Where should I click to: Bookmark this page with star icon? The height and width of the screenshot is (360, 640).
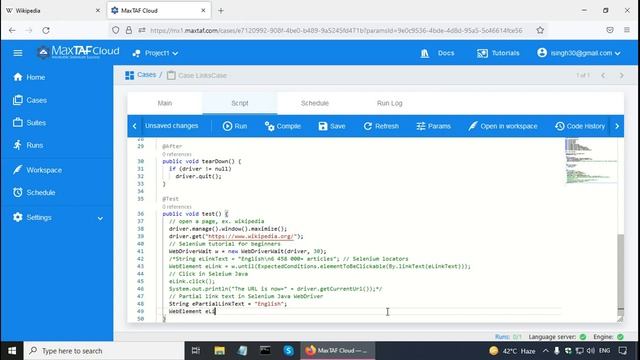point(540,30)
